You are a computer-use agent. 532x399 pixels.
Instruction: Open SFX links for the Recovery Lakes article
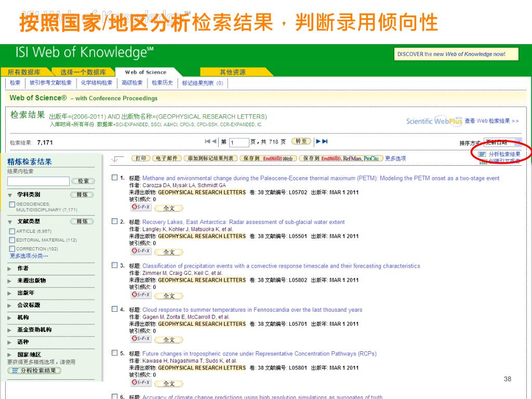tap(141, 251)
